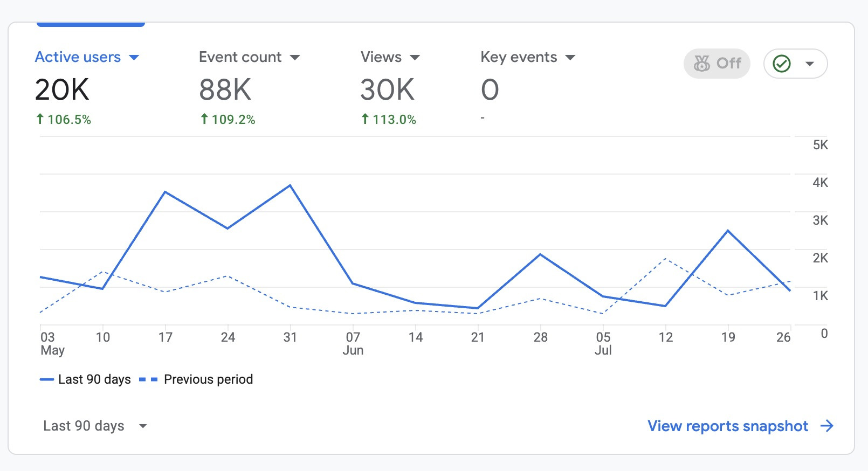The image size is (868, 471).
Task: Click the dashed Previous period legend marker
Action: click(x=148, y=379)
